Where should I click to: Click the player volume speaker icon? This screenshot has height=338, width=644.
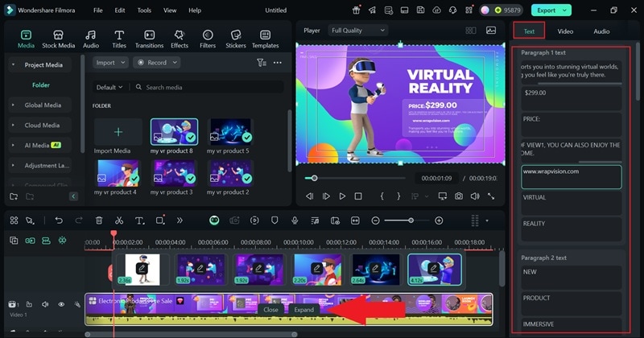coord(475,196)
